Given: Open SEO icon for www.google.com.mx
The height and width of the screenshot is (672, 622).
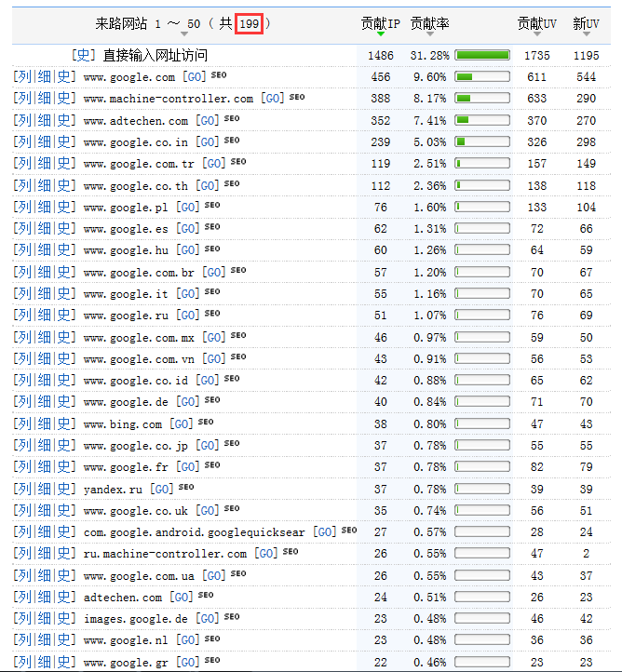Looking at the screenshot, I should pos(238,335).
